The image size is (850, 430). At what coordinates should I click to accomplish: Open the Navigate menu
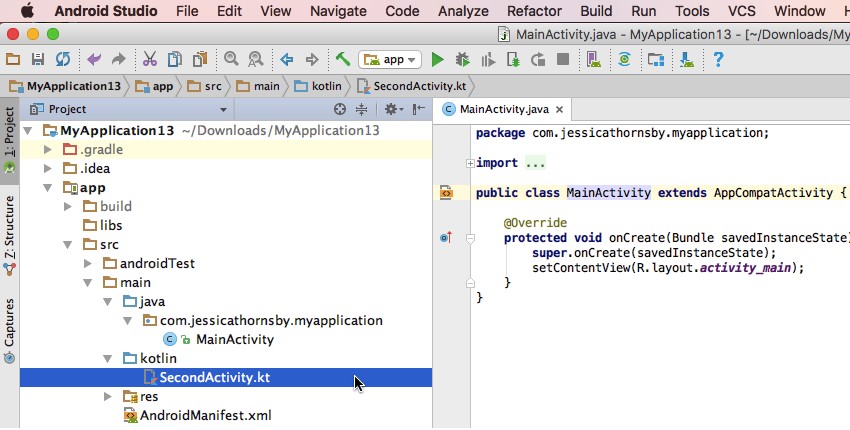338,11
